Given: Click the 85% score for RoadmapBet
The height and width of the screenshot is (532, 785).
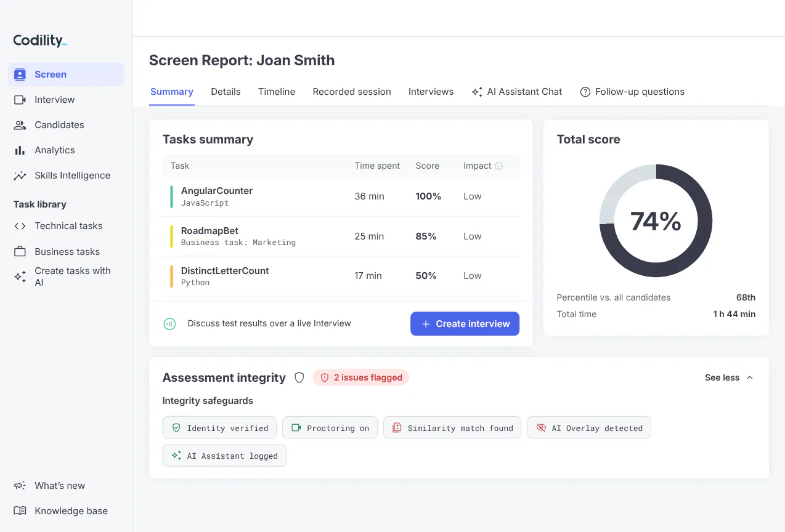Looking at the screenshot, I should coord(426,236).
